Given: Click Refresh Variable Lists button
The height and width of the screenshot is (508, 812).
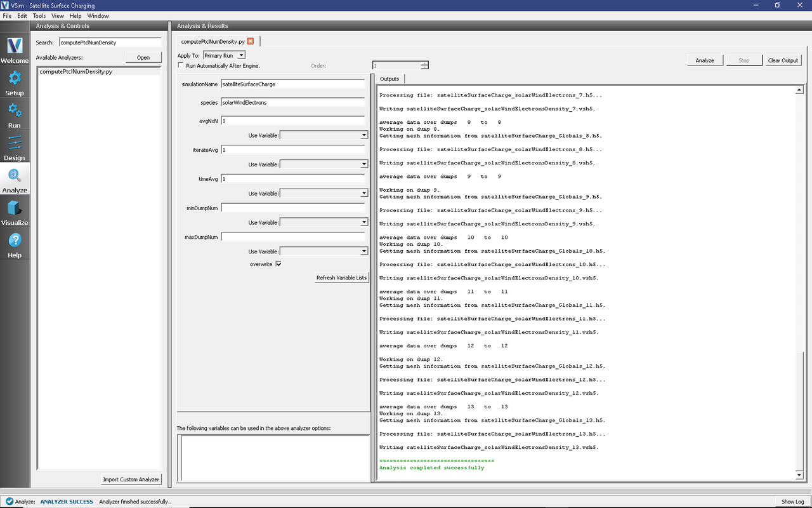Looking at the screenshot, I should [341, 277].
